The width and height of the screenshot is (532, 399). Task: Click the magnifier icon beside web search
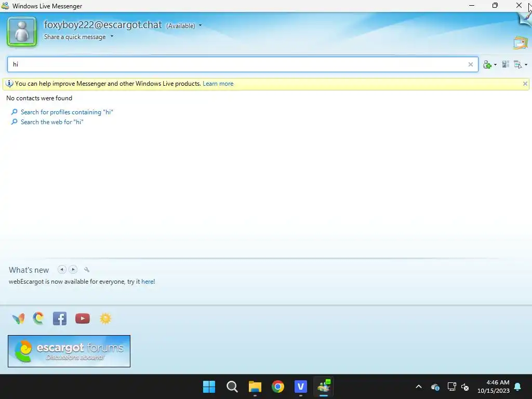(x=14, y=122)
